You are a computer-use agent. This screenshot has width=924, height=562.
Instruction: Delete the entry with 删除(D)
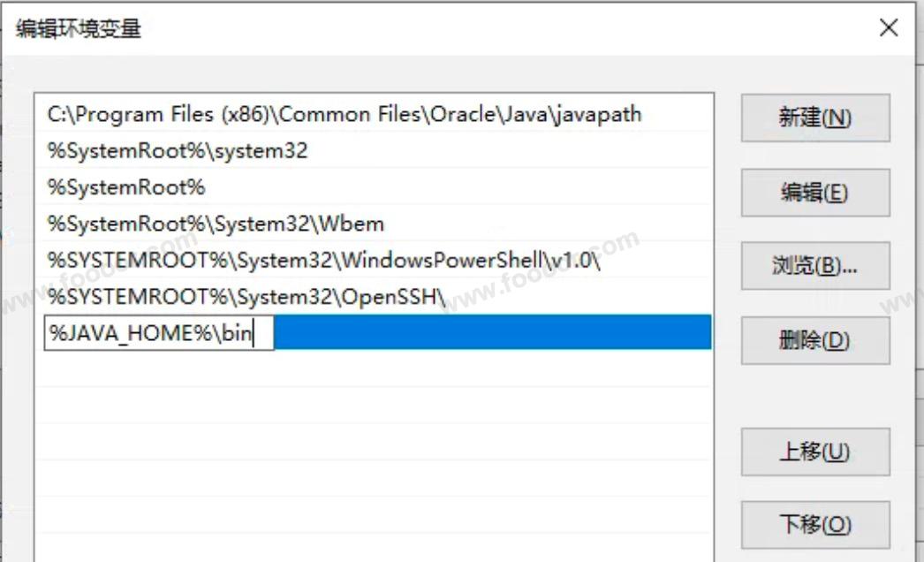[x=814, y=340]
